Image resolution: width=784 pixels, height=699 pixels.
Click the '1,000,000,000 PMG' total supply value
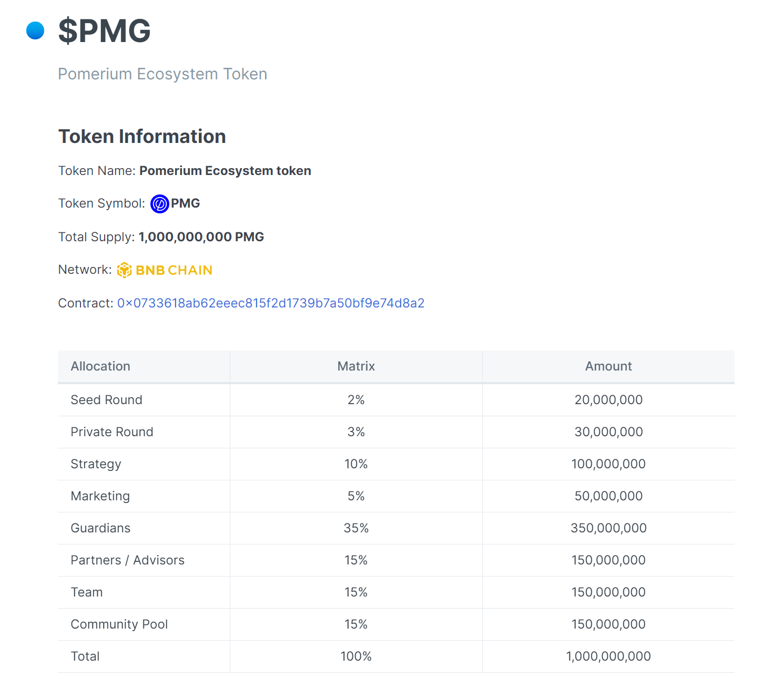[x=201, y=237]
